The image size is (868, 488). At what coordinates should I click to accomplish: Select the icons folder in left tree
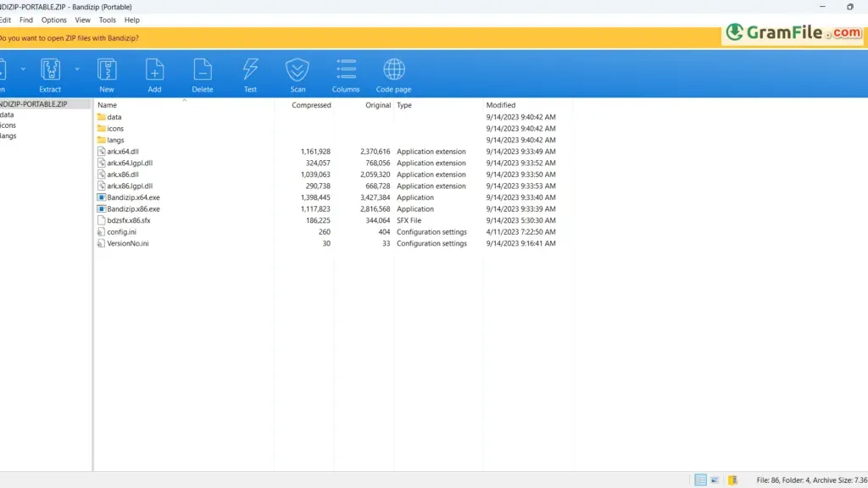(8, 125)
